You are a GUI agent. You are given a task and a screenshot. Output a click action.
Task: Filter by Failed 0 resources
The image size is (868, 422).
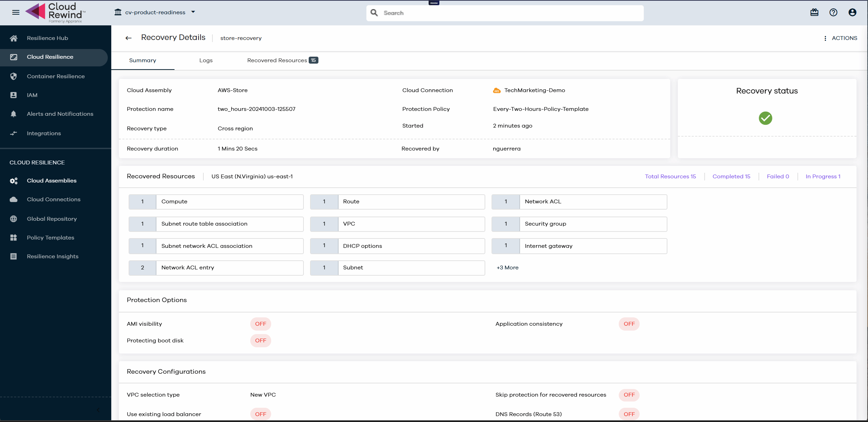tap(778, 176)
